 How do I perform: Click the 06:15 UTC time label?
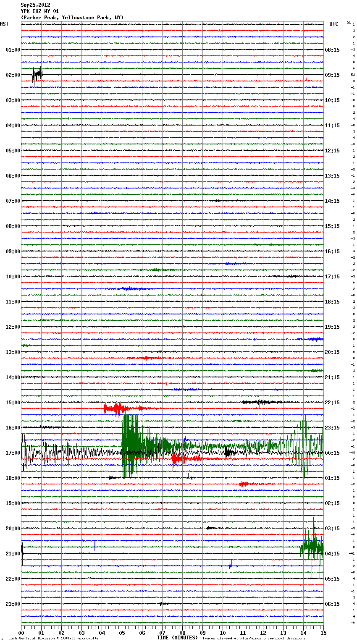point(332,604)
